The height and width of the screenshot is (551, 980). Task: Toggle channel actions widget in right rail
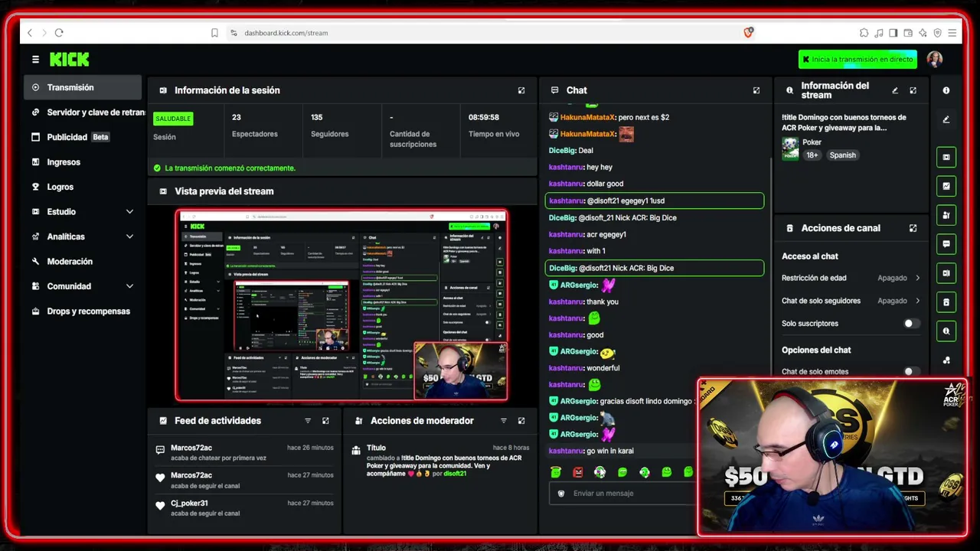[946, 302]
